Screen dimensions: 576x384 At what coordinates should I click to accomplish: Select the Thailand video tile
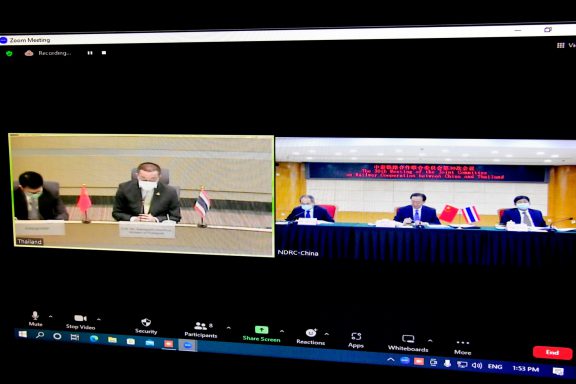[141, 195]
